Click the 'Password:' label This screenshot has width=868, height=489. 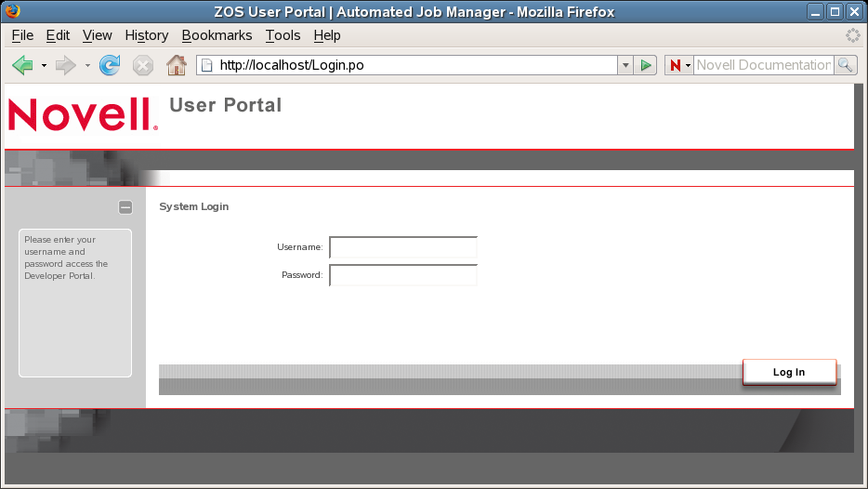[x=302, y=274]
